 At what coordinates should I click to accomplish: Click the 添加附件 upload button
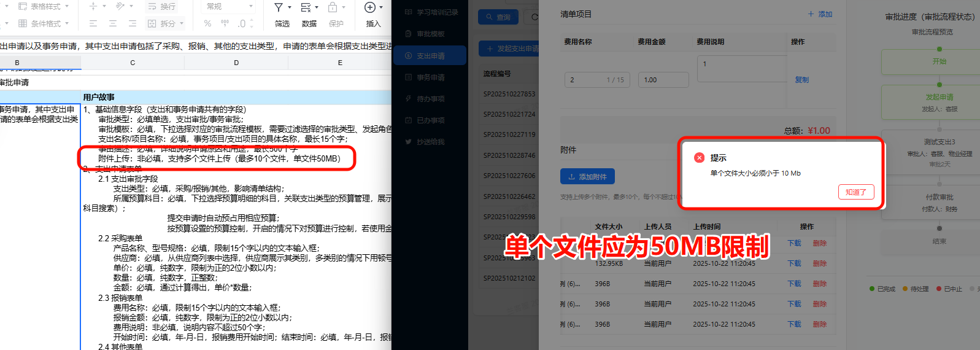(587, 177)
